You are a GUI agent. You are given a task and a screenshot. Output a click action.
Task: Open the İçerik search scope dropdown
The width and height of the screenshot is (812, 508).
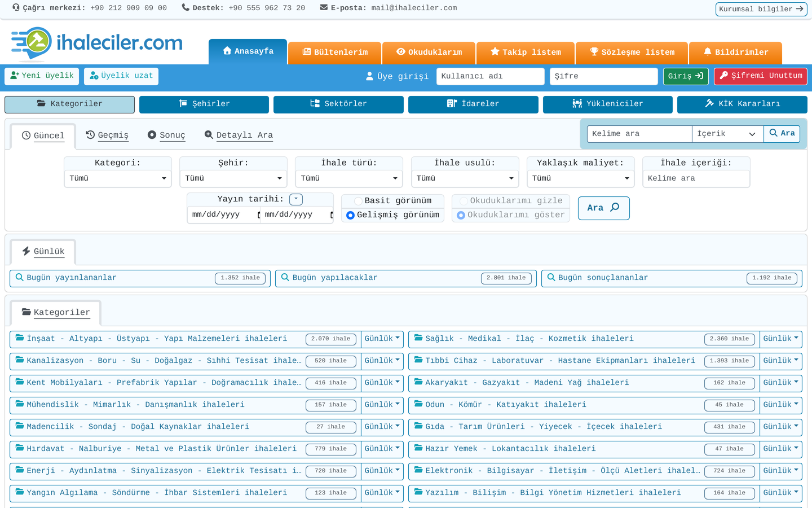[727, 134]
